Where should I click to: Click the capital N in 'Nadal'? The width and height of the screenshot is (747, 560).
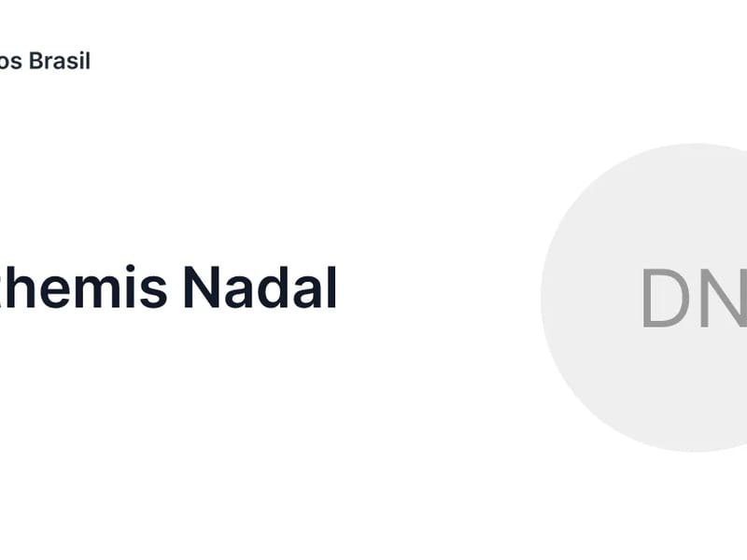pos(202,287)
